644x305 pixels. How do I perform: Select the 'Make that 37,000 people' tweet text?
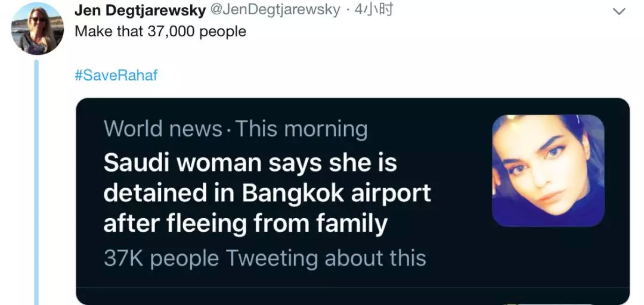pyautogui.click(x=160, y=32)
